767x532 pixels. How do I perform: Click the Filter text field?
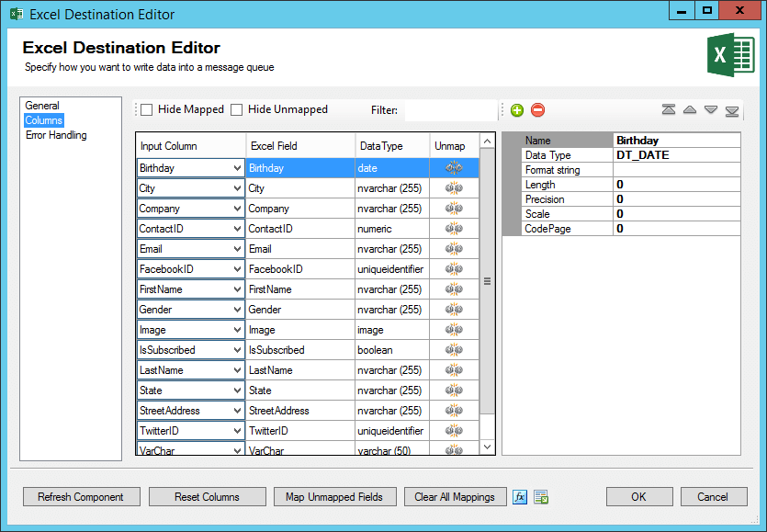click(450, 110)
